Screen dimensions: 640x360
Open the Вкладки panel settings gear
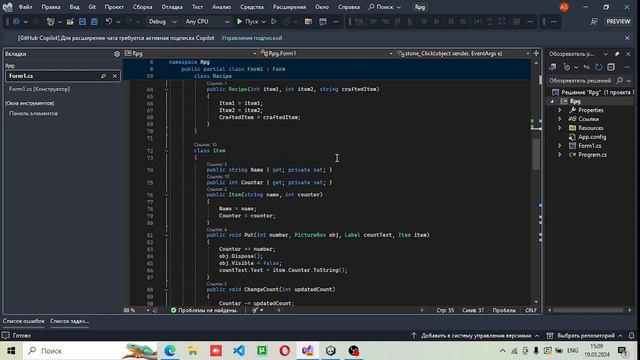(117, 54)
